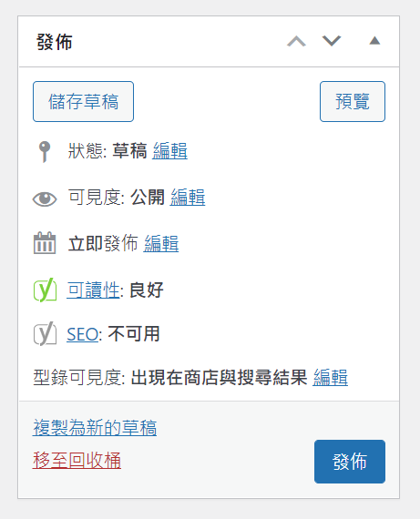The width and height of the screenshot is (420, 519).
Task: Click the green Yoast readability icon
Action: coord(45,290)
